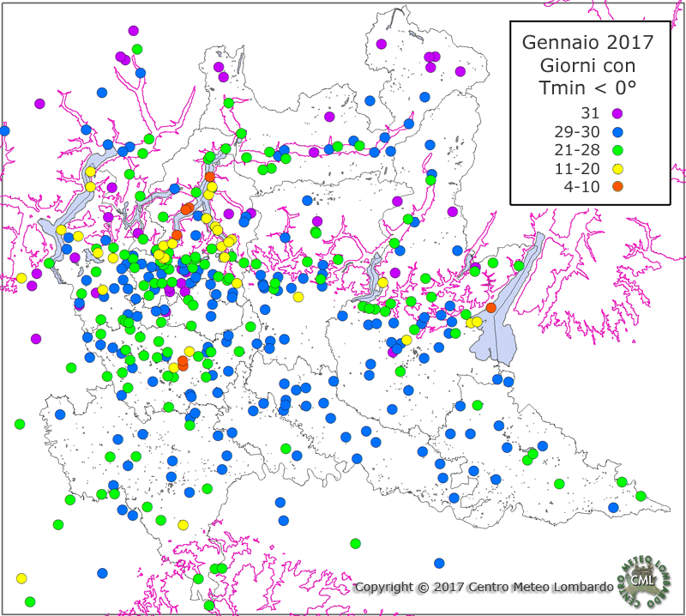The height and width of the screenshot is (616, 686).
Task: Click the green legend dot for 21-28
Action: pyautogui.click(x=617, y=151)
